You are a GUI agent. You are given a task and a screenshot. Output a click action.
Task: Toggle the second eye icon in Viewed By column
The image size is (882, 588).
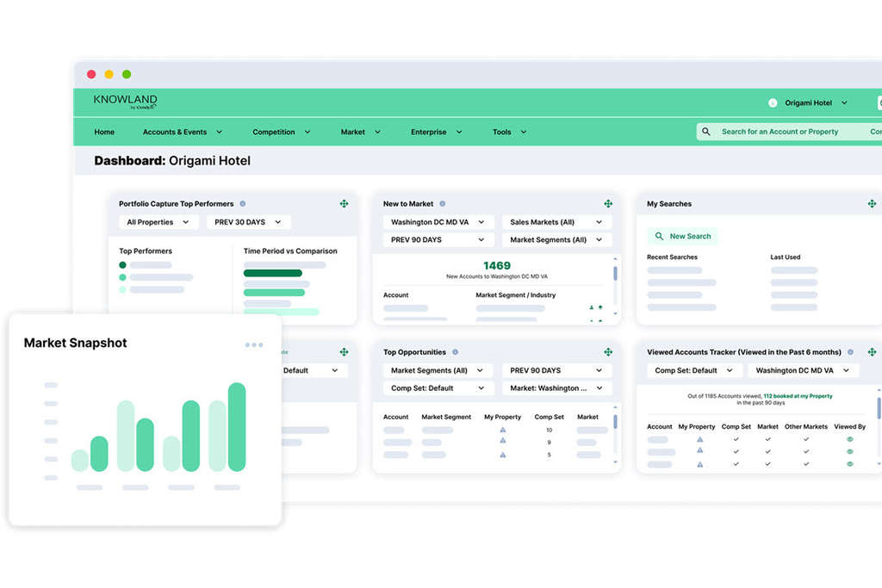850,451
